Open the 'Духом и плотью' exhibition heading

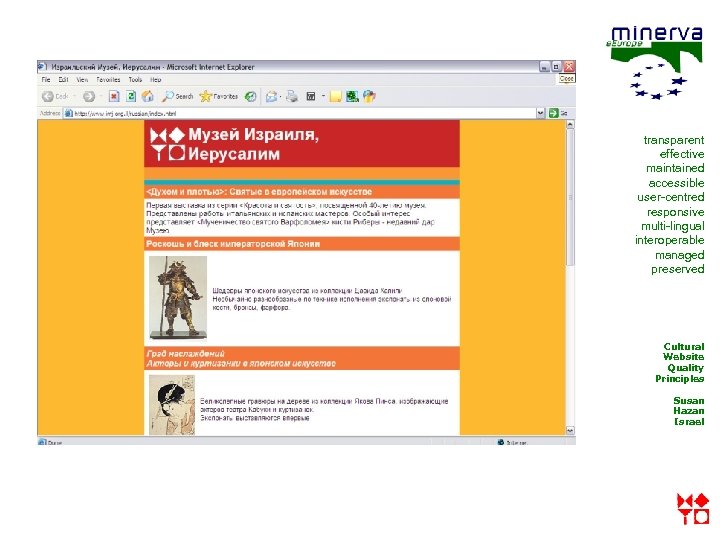click(x=259, y=191)
